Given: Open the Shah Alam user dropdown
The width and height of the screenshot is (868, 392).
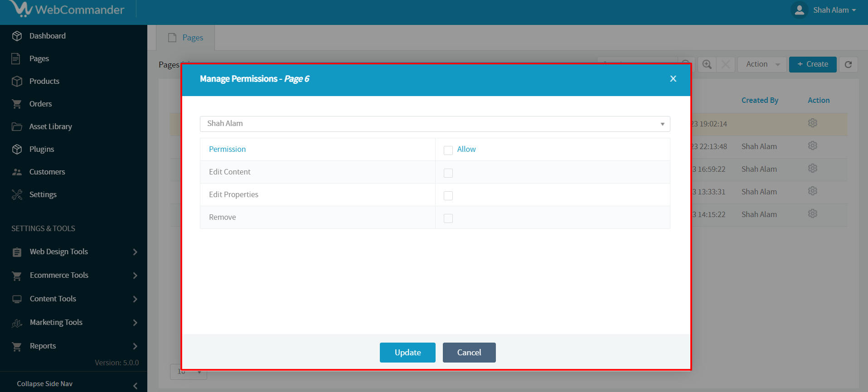Looking at the screenshot, I should pyautogui.click(x=435, y=124).
